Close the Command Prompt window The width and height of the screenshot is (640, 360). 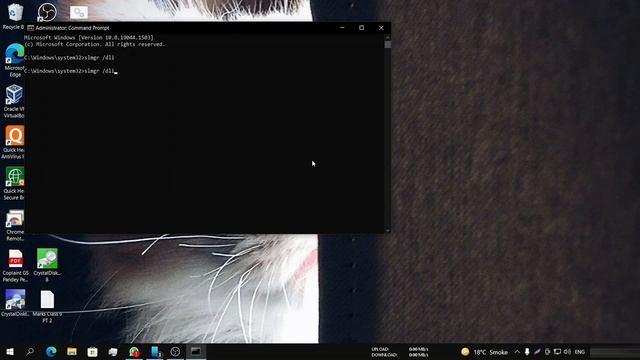(381, 28)
